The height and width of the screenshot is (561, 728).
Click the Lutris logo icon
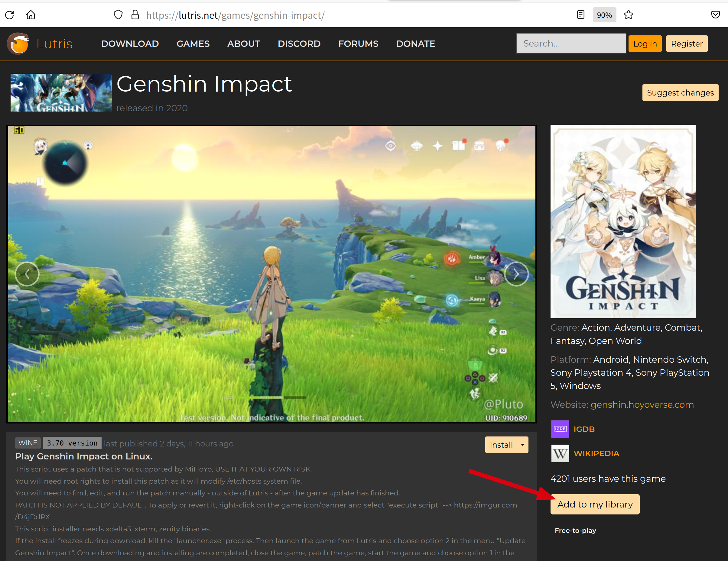pos(18,43)
